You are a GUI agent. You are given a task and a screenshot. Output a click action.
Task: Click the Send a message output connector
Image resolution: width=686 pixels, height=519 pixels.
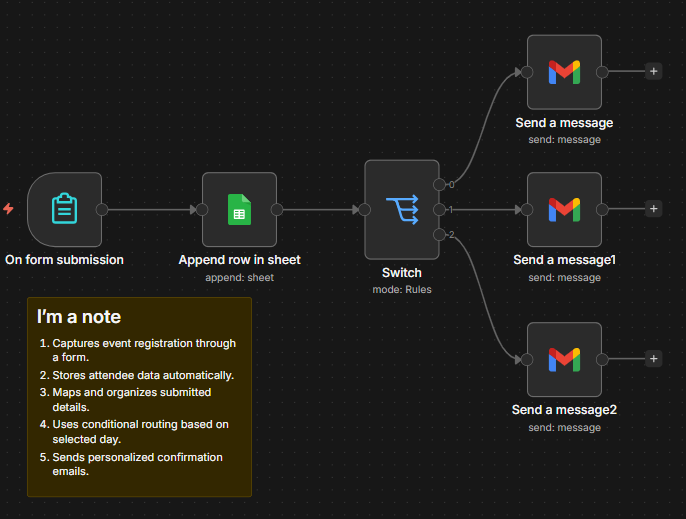coord(602,72)
